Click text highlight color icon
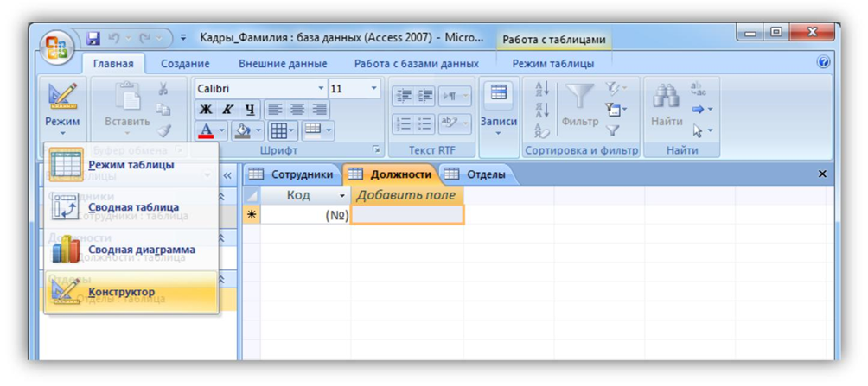The height and width of the screenshot is (386, 868). click(x=455, y=123)
